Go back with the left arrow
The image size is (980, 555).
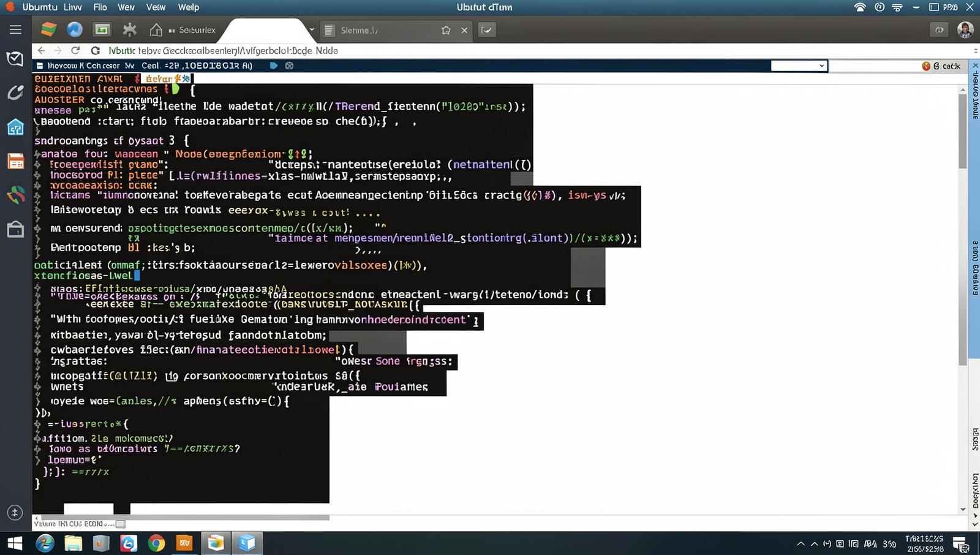pyautogui.click(x=41, y=50)
